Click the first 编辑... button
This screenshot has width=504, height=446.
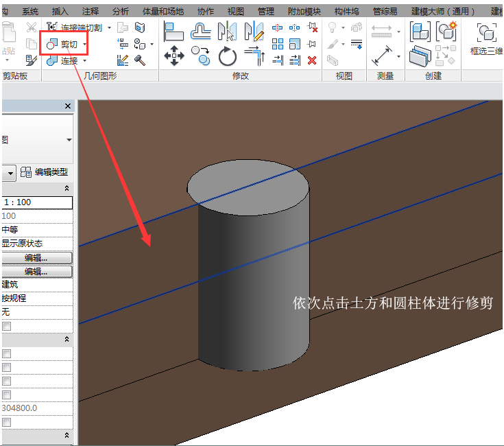coord(36,257)
